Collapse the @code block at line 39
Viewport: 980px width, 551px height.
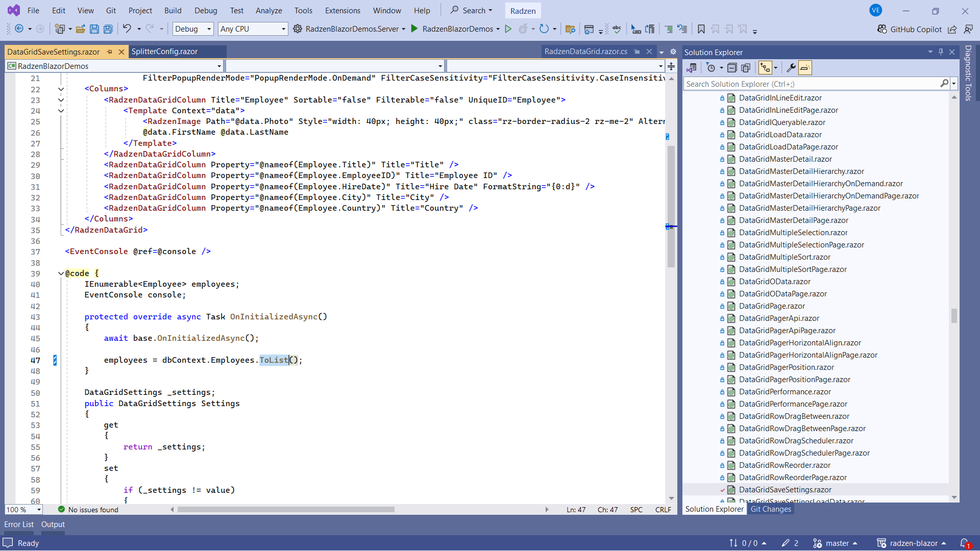click(61, 273)
